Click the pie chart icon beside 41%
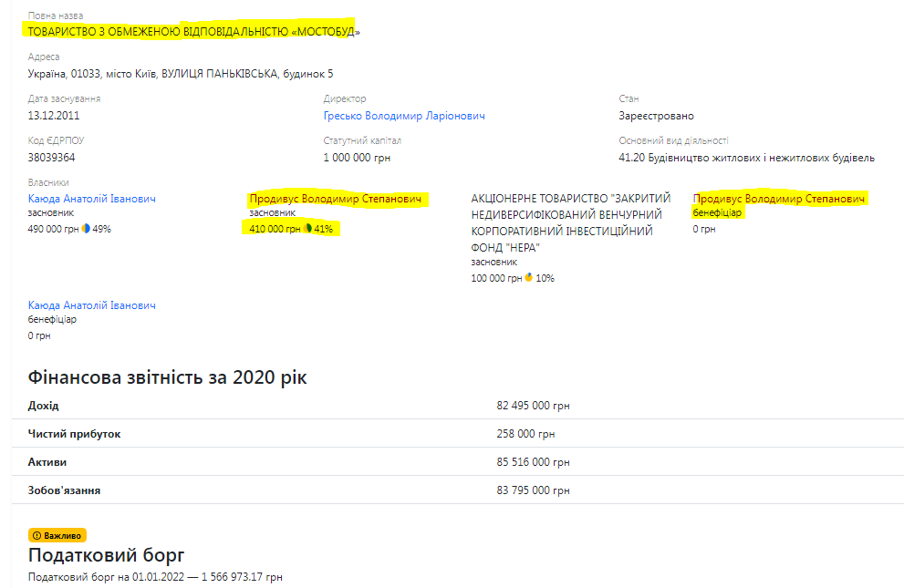The height and width of the screenshot is (588, 904). pyautogui.click(x=307, y=229)
